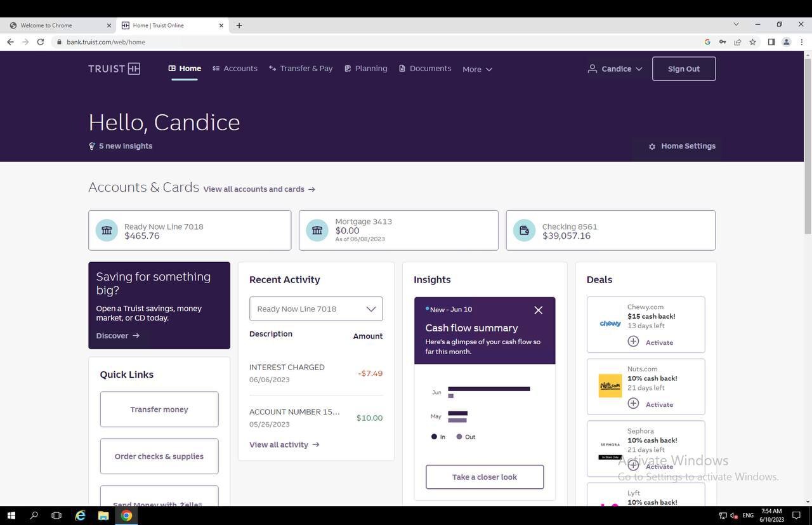812x525 pixels.
Task: Click the Transfer money quick link
Action: (x=159, y=409)
